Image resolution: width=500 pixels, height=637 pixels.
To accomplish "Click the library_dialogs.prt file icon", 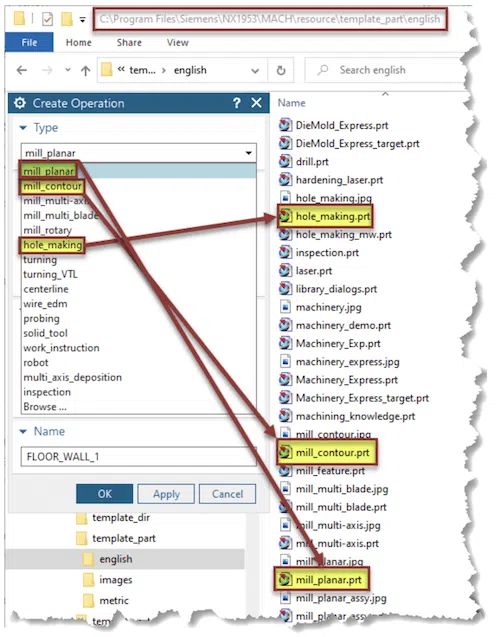I will (285, 288).
